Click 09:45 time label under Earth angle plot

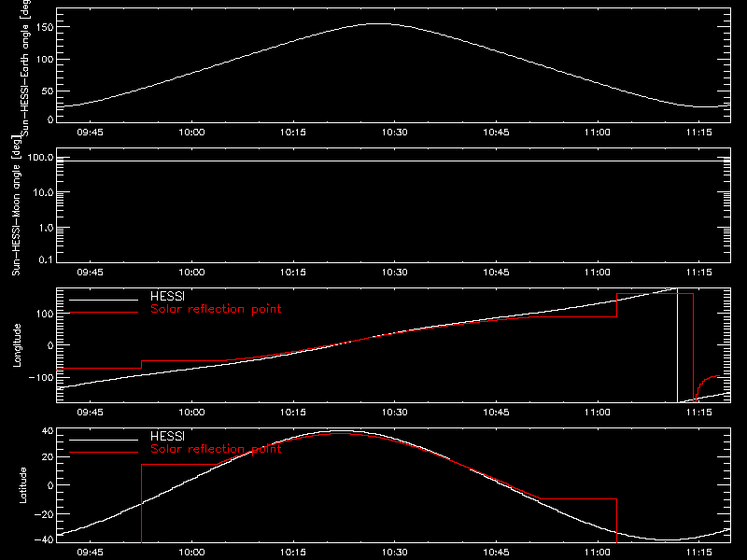tap(90, 133)
